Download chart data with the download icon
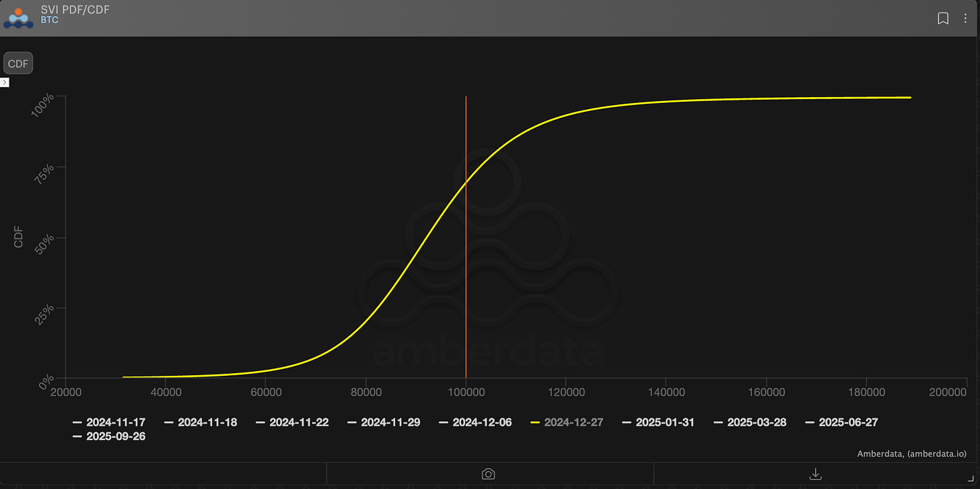 coord(815,474)
